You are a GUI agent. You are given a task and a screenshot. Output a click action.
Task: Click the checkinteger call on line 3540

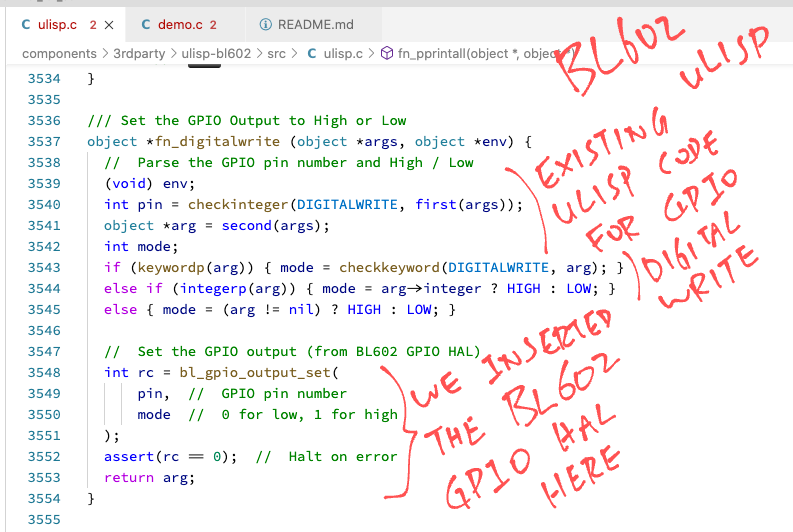(232, 204)
